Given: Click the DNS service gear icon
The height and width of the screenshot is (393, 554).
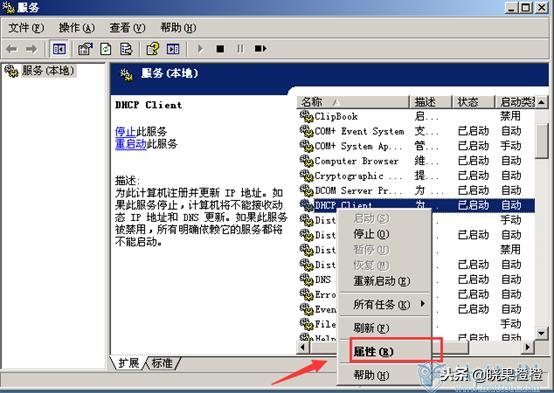Looking at the screenshot, I should point(307,280).
